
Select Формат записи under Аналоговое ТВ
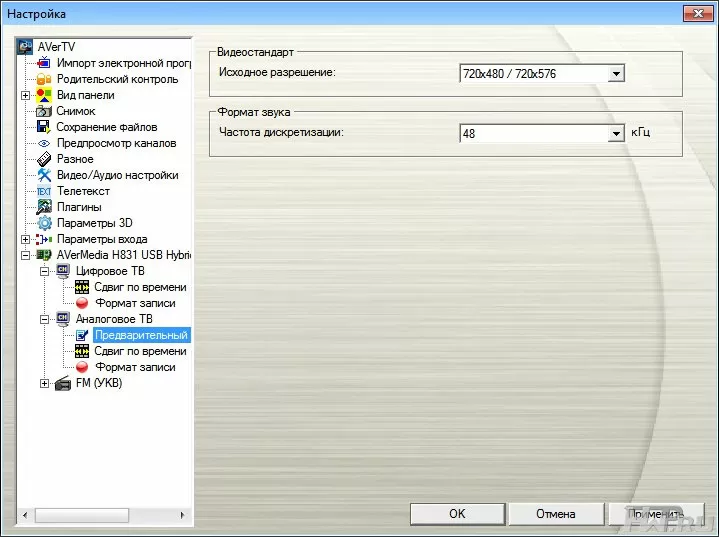[x=135, y=367]
